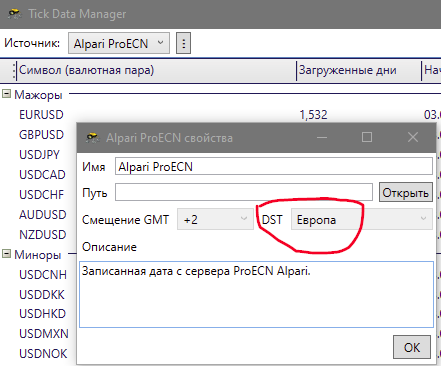
Task: Click the empty Путь input field
Action: [244, 192]
